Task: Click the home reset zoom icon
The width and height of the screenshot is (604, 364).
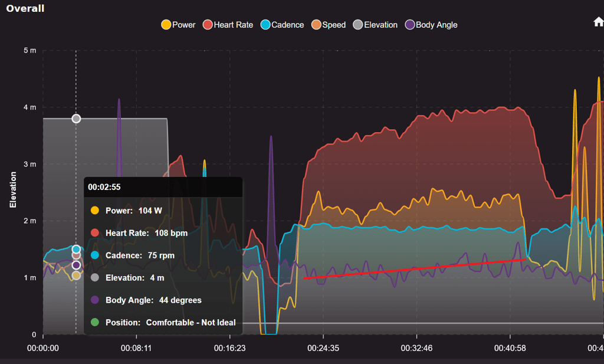Action: click(x=598, y=22)
